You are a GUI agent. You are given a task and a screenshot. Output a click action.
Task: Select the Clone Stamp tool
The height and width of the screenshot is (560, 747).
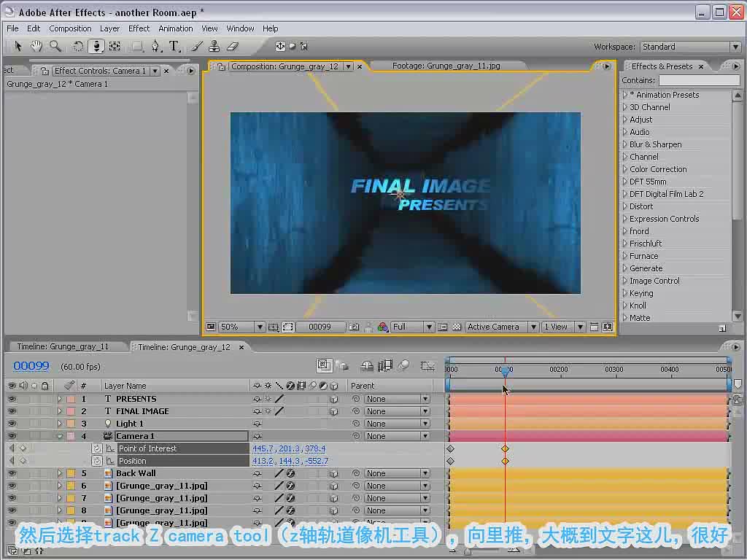click(x=214, y=46)
